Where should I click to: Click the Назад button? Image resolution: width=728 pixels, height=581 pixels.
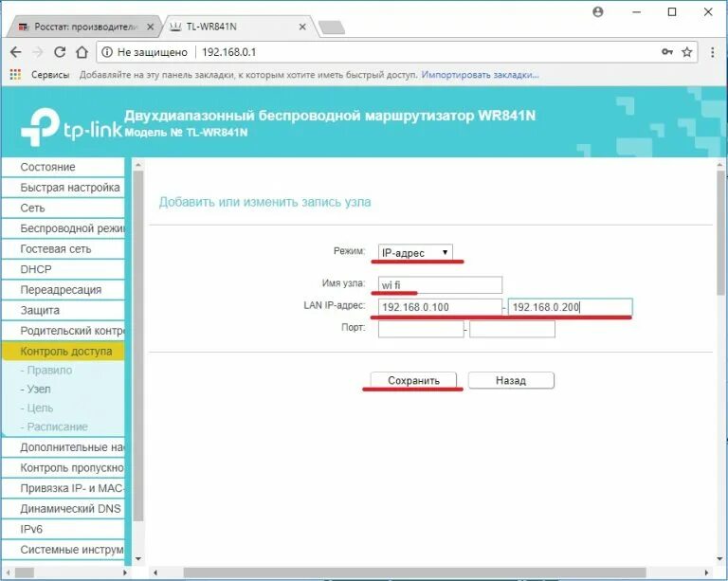511,380
